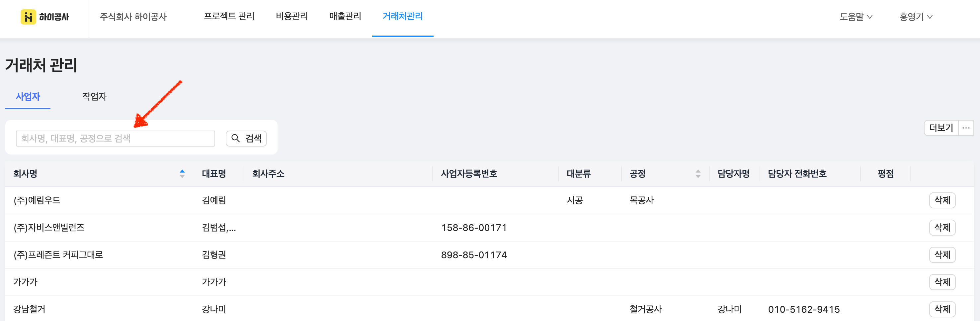The height and width of the screenshot is (321, 980).
Task: Sort the table by 공정 column
Action: 698,174
